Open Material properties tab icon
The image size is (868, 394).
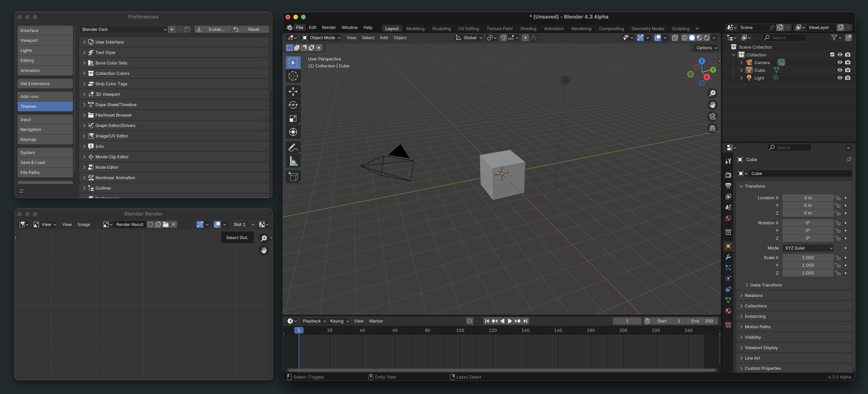pyautogui.click(x=728, y=311)
